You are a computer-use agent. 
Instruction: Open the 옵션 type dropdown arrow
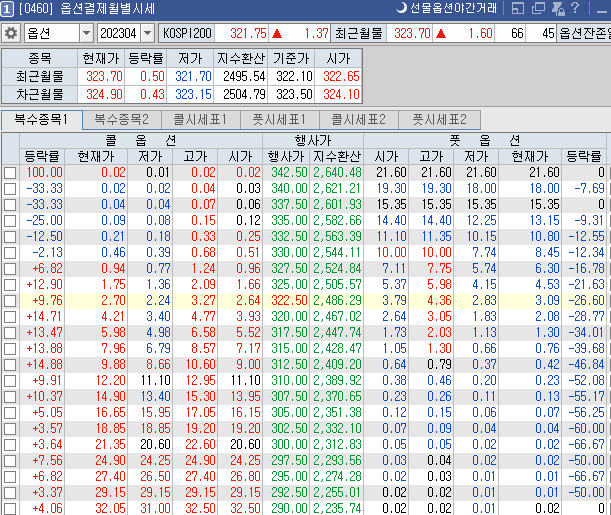pos(86,34)
